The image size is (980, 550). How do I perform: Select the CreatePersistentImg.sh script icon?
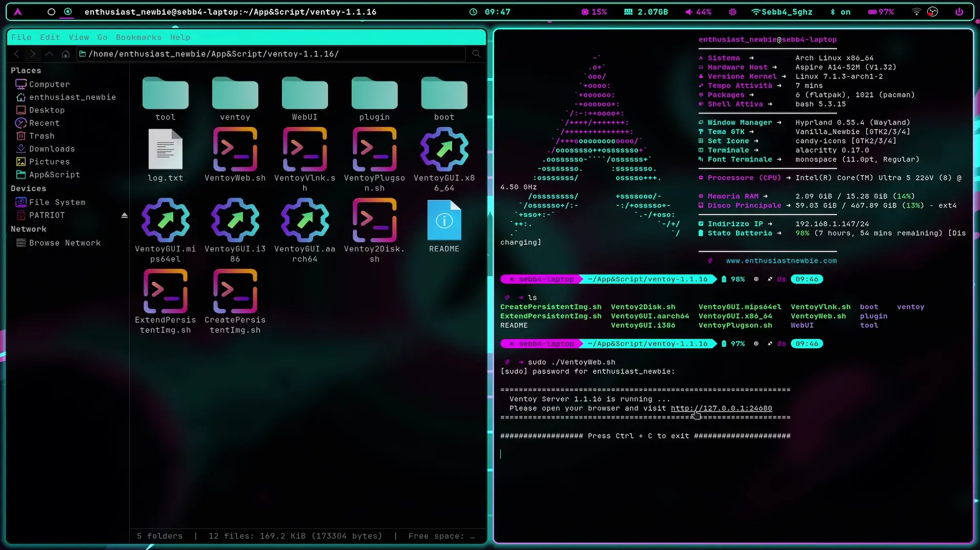(235, 291)
